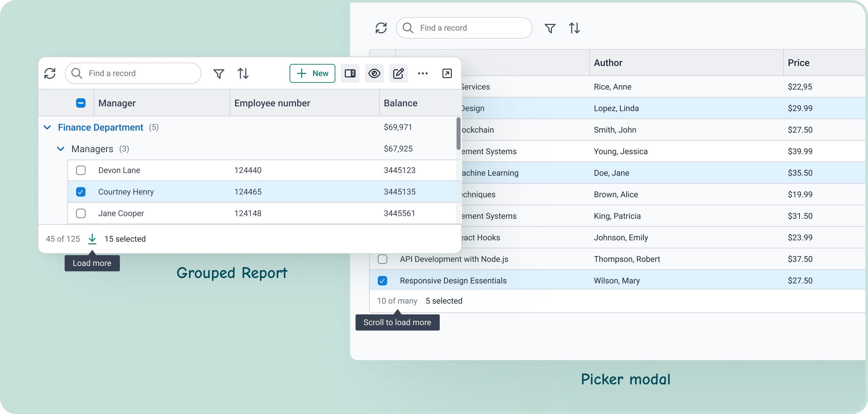Click Load more download arrow icon
Viewport: 868px width, 414px height.
(92, 239)
